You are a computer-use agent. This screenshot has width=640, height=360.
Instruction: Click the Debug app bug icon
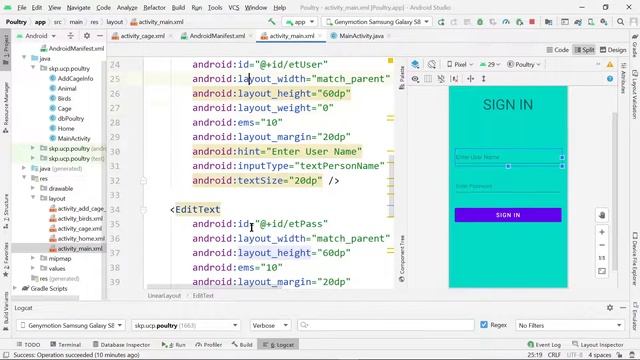[480, 22]
